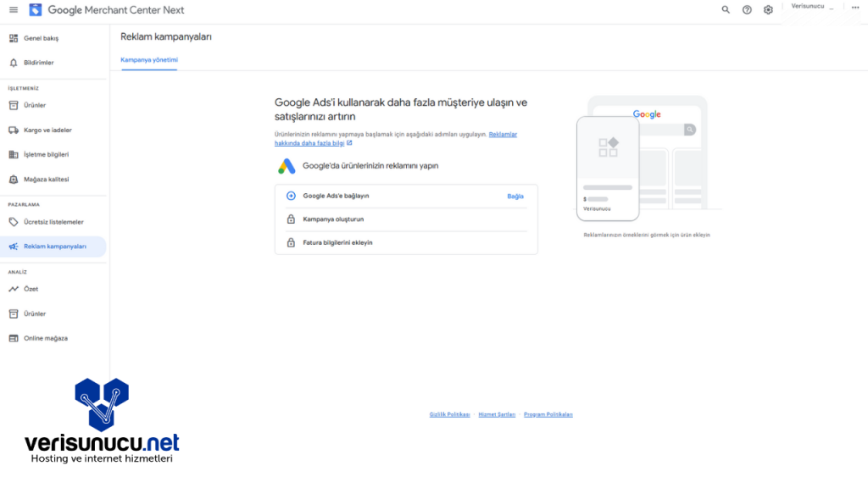Click the Bildirimler bell icon
This screenshot has width=868, height=488.
pos(14,63)
